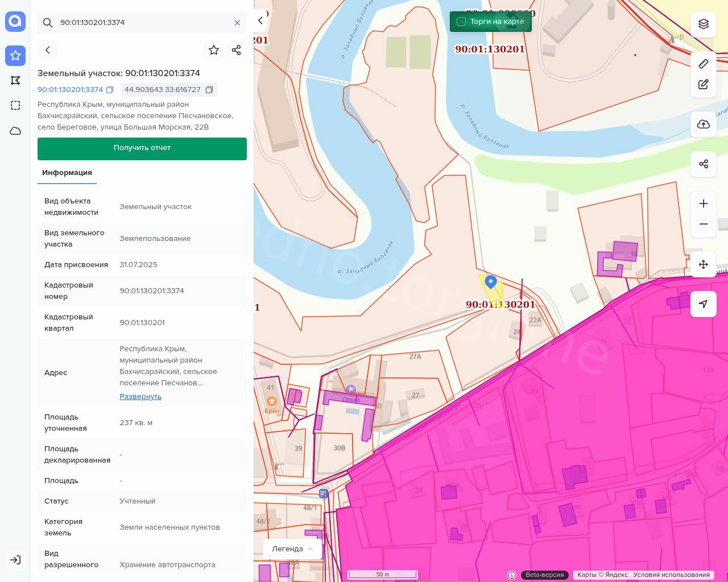Copy cadastral number 90:01:130201:3374 icon
This screenshot has width=728, height=582.
click(110, 90)
